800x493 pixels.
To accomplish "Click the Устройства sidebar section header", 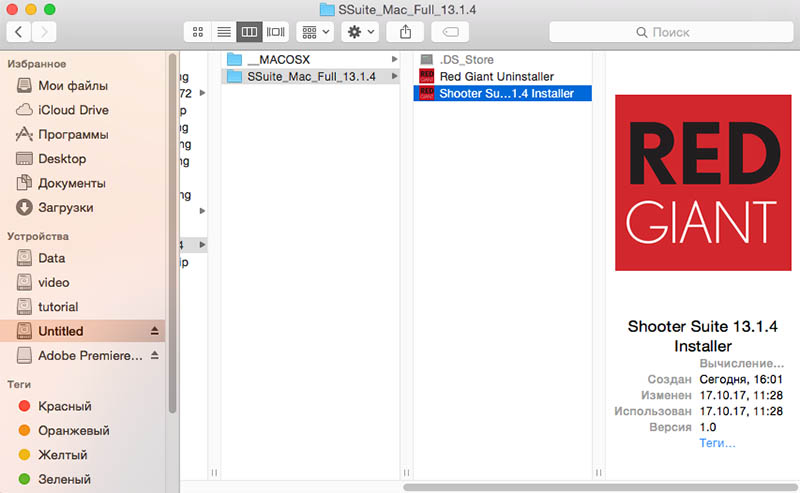I will [38, 236].
